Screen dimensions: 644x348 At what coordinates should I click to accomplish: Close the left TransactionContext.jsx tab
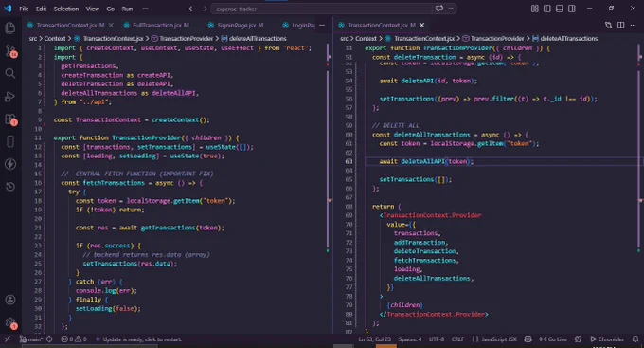[x=111, y=25]
